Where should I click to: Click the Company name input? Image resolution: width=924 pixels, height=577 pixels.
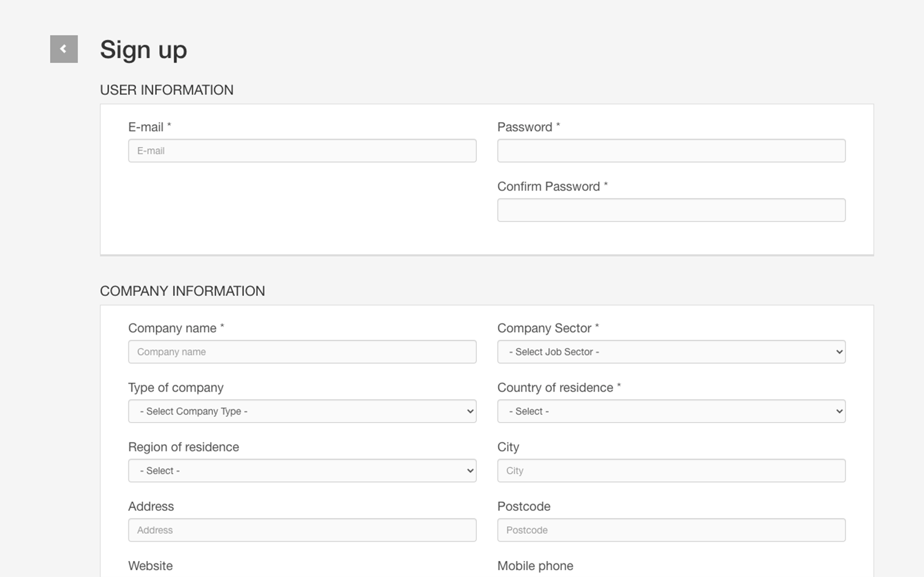302,352
